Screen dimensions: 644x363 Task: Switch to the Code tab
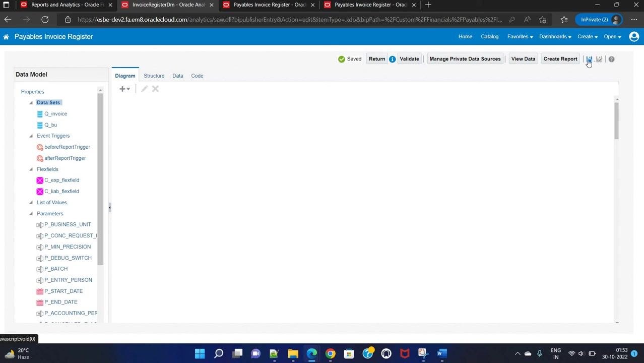coord(197,76)
